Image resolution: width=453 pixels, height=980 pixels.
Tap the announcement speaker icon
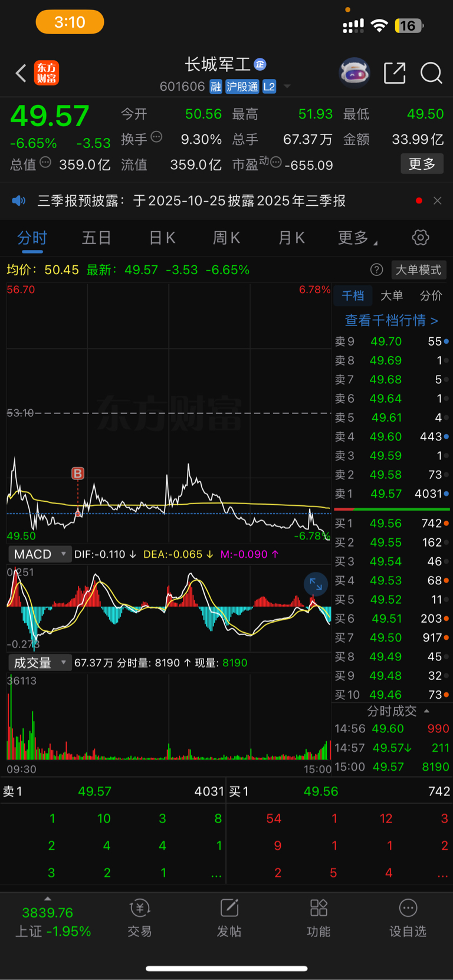point(19,201)
